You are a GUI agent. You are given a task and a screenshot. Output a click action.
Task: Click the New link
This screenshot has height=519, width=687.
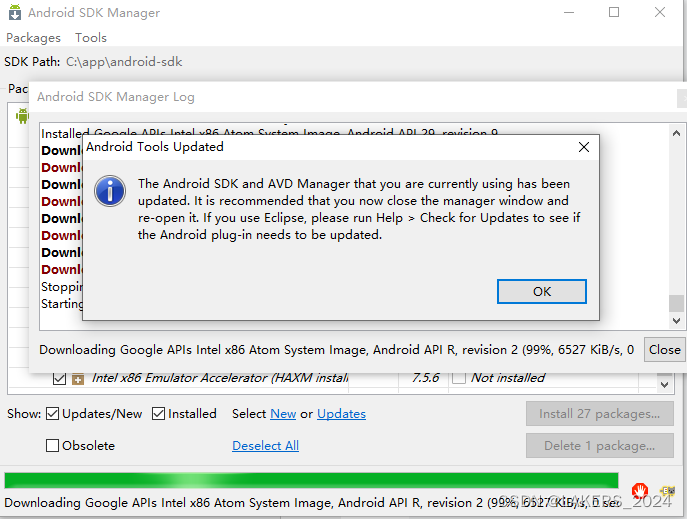pos(283,414)
